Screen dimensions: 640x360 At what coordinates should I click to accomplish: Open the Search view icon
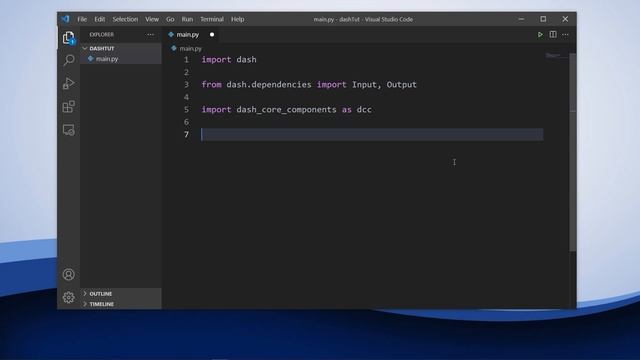coord(69,60)
